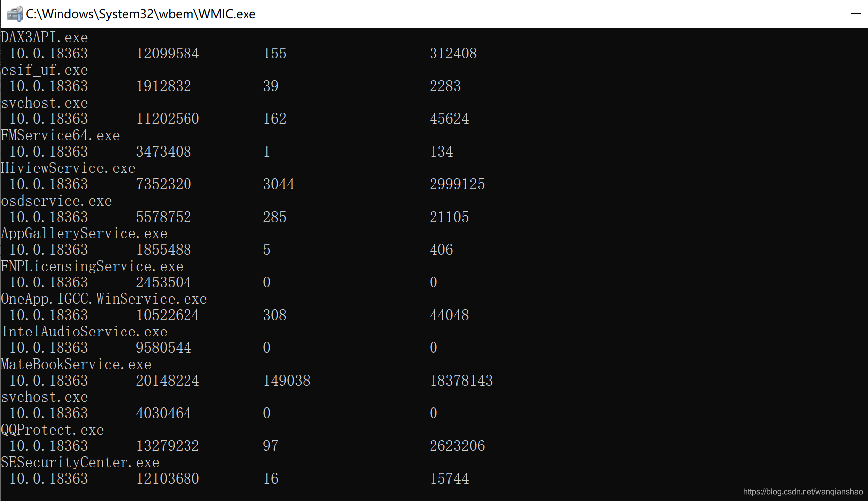Click the value 2453504 under FNPLicensingService.exe
This screenshot has width=868, height=501.
164,282
